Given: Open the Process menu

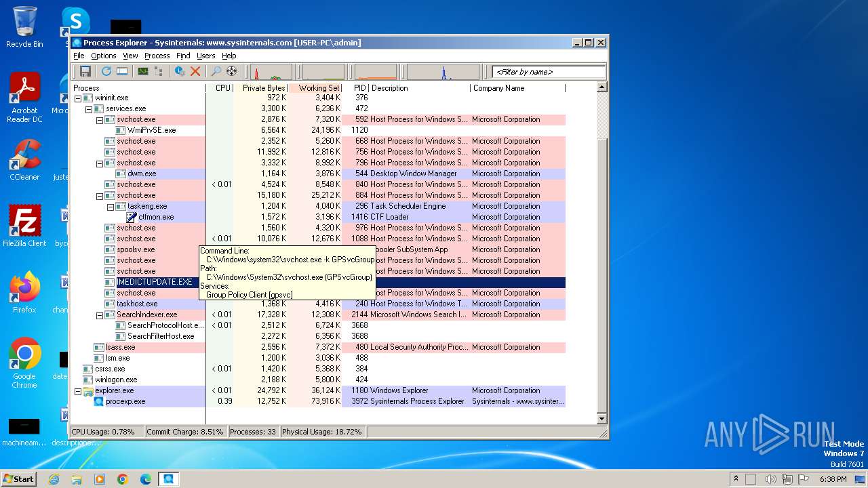Looking at the screenshot, I should pos(157,56).
